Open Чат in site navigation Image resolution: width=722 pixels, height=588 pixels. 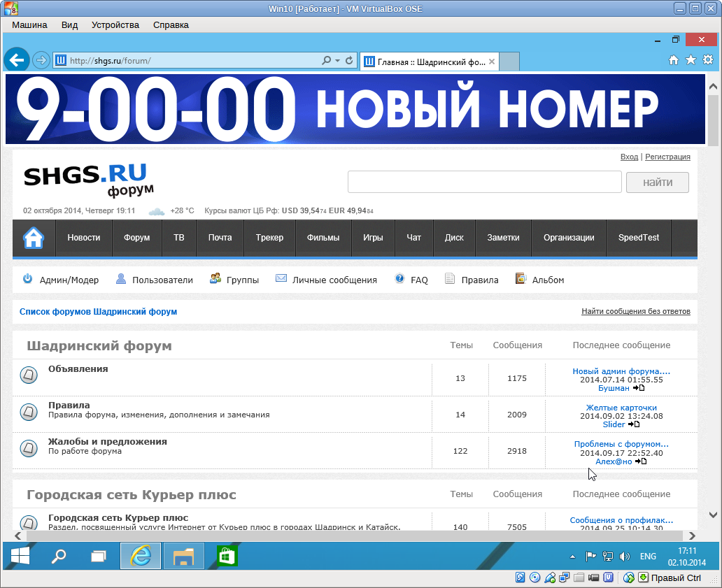click(414, 238)
